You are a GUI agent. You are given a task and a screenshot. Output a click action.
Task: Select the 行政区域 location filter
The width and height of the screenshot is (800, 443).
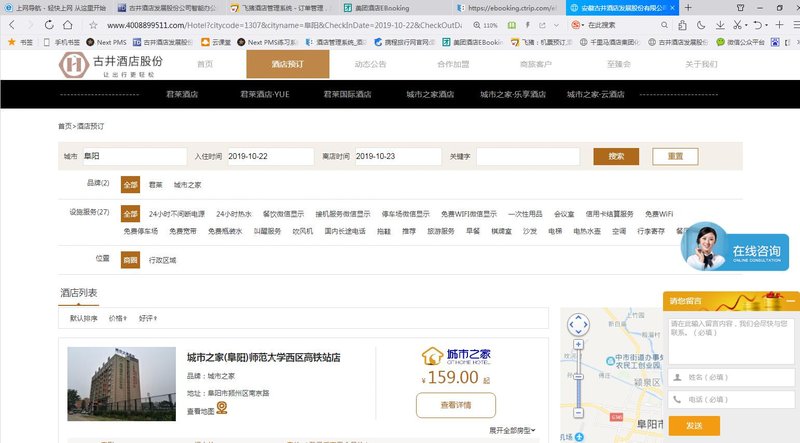coord(162,260)
